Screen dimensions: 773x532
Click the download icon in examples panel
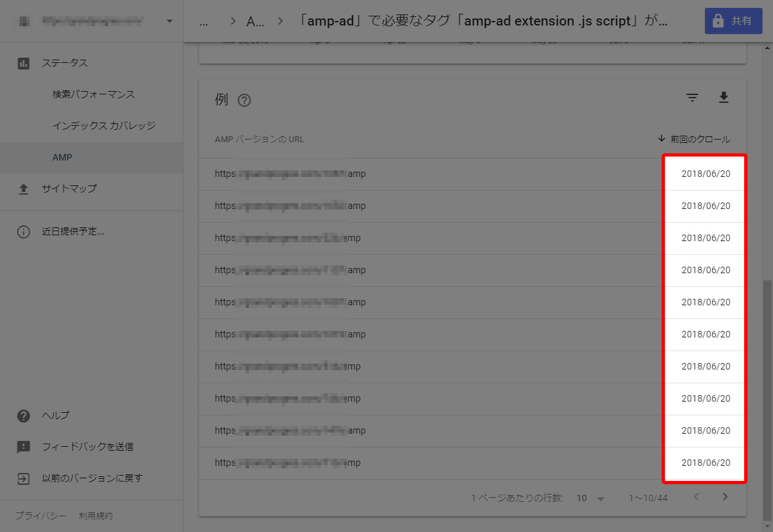723,98
